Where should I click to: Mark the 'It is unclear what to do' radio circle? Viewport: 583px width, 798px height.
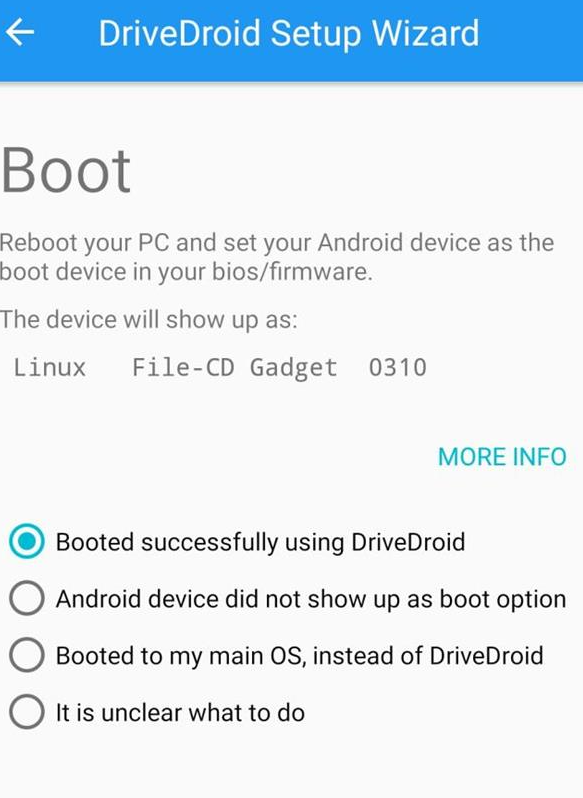[x=26, y=712]
